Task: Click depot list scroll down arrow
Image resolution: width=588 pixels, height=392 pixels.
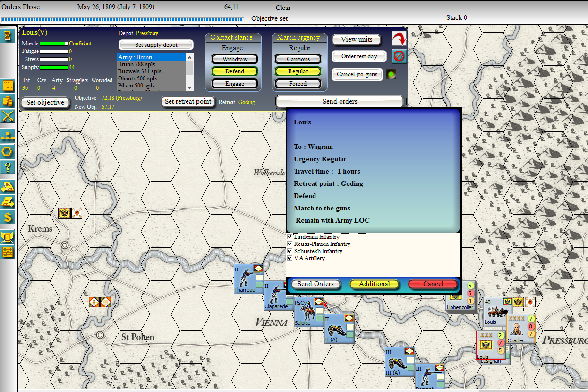Action: click(x=190, y=87)
